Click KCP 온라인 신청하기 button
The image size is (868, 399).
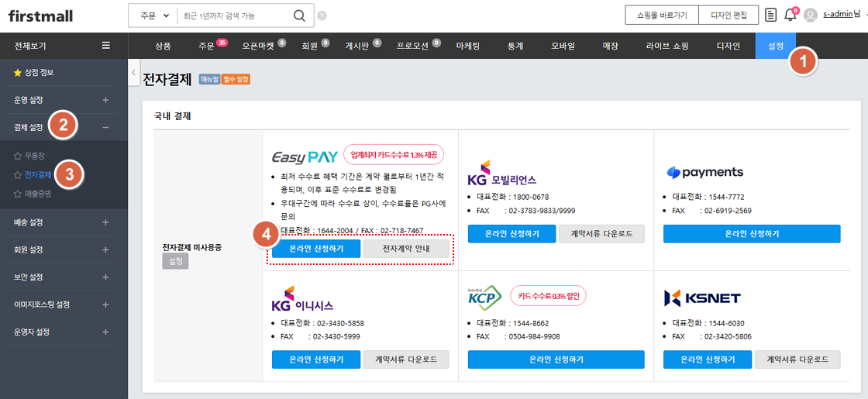[x=556, y=359]
